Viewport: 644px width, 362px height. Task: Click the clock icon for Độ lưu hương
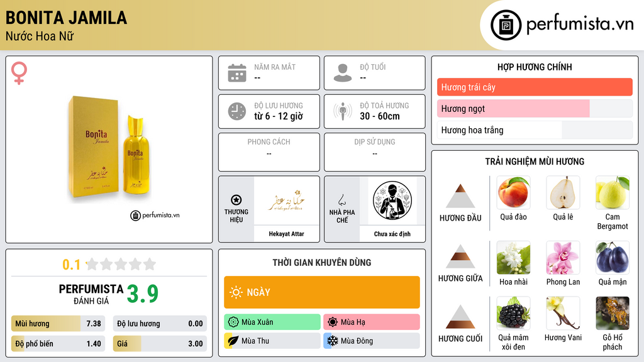pos(237,111)
